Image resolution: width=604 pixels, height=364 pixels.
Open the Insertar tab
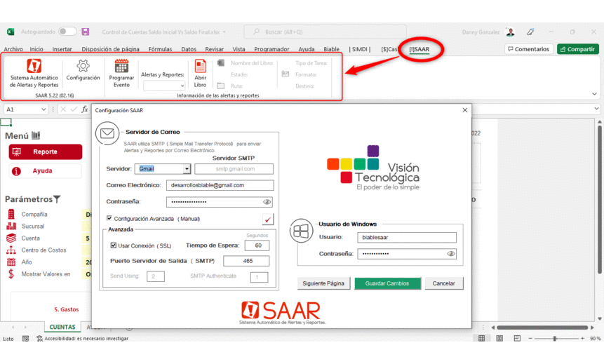tap(62, 49)
